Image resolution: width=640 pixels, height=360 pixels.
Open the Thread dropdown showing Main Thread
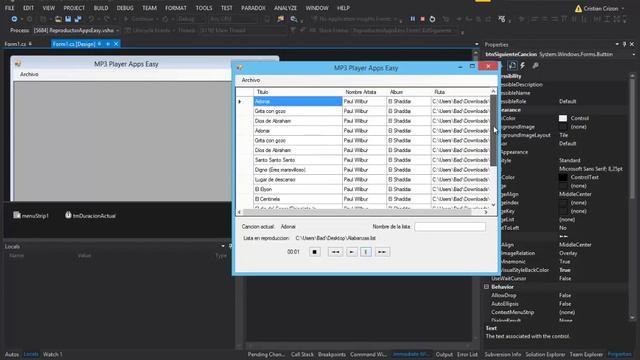[242, 30]
